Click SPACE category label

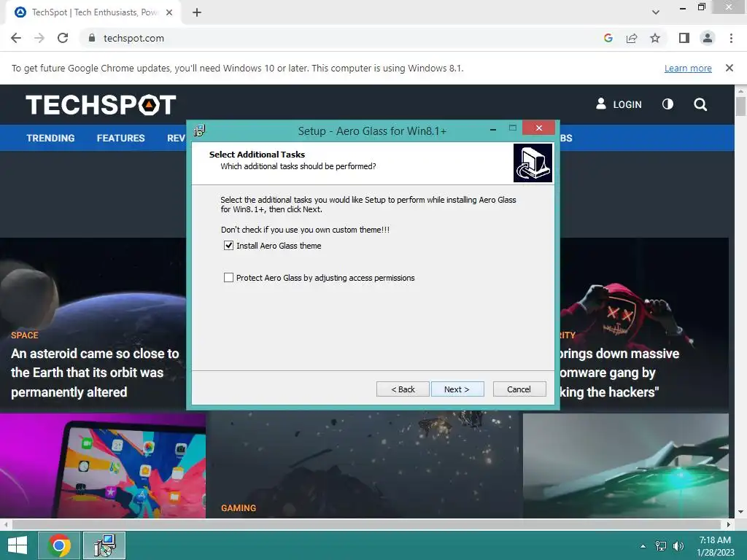[25, 335]
